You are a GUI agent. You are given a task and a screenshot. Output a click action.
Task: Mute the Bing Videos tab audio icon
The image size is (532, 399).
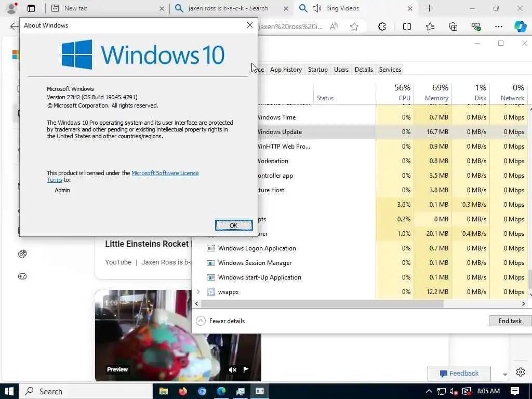pos(316,8)
